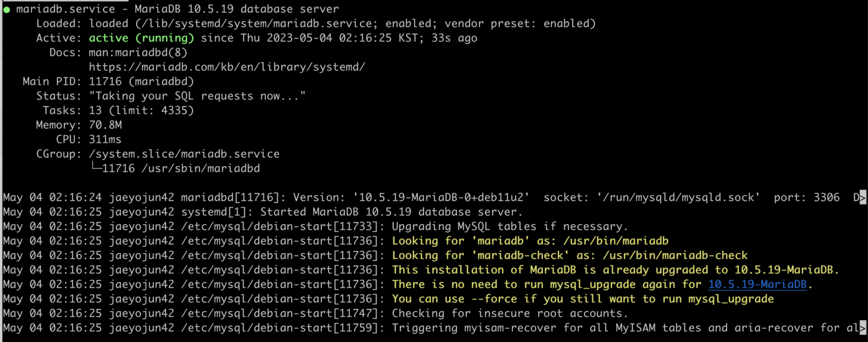
Task: Click the man:mariadbd(8) docs reference
Action: click(138, 52)
